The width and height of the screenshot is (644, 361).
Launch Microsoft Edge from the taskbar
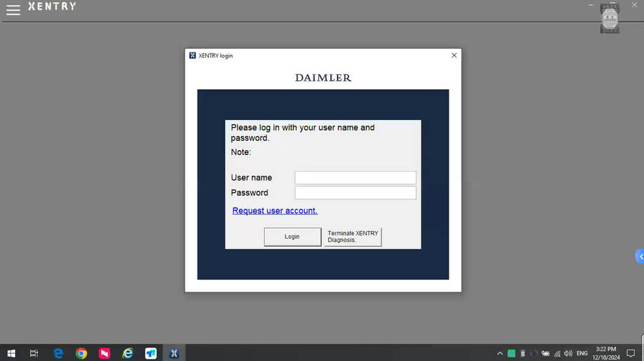click(x=59, y=353)
